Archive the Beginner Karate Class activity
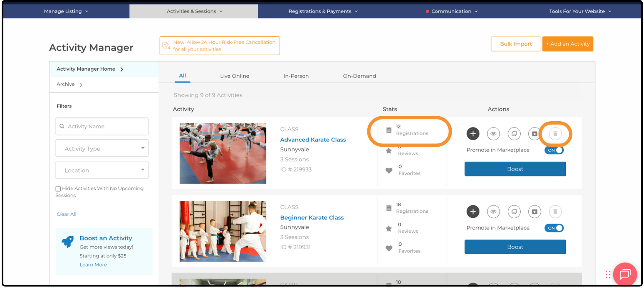The height and width of the screenshot is (288, 644). pos(535,212)
